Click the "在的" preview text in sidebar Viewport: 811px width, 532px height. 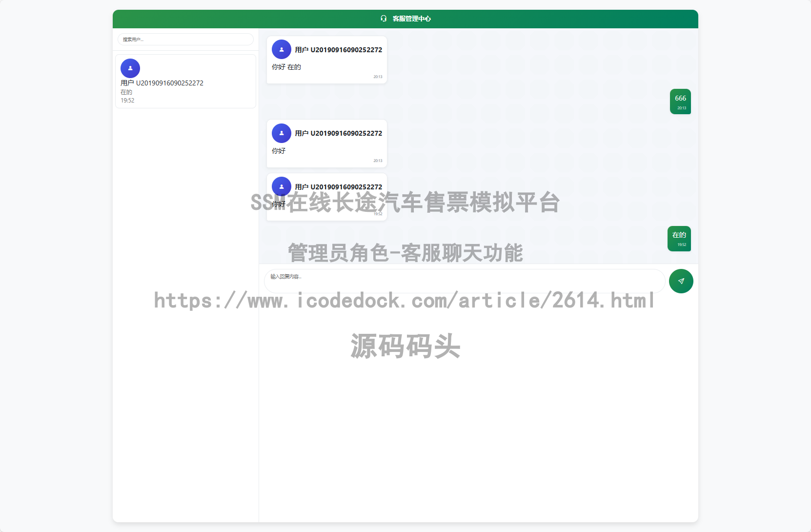pos(126,92)
